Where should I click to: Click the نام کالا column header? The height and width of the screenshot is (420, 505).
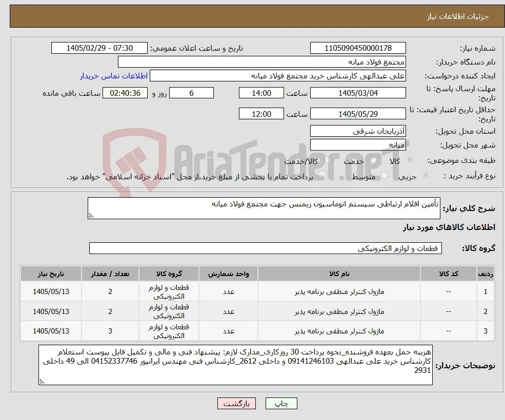pos(339,274)
